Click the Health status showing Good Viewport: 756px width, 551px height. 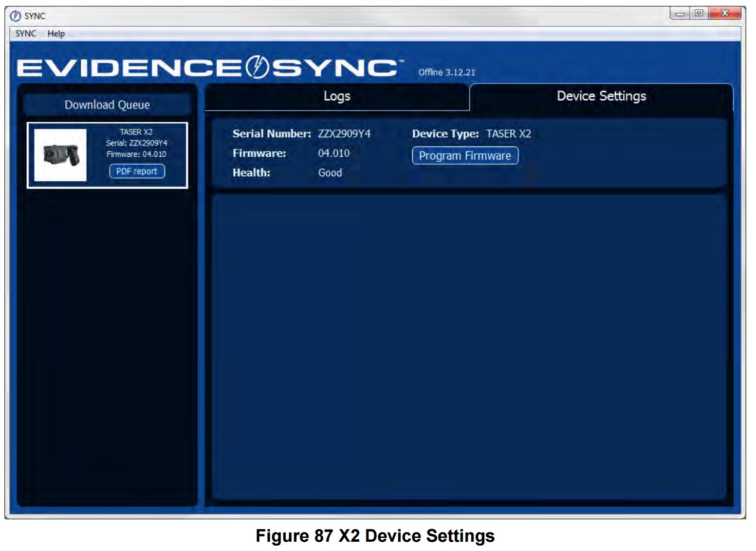[330, 173]
